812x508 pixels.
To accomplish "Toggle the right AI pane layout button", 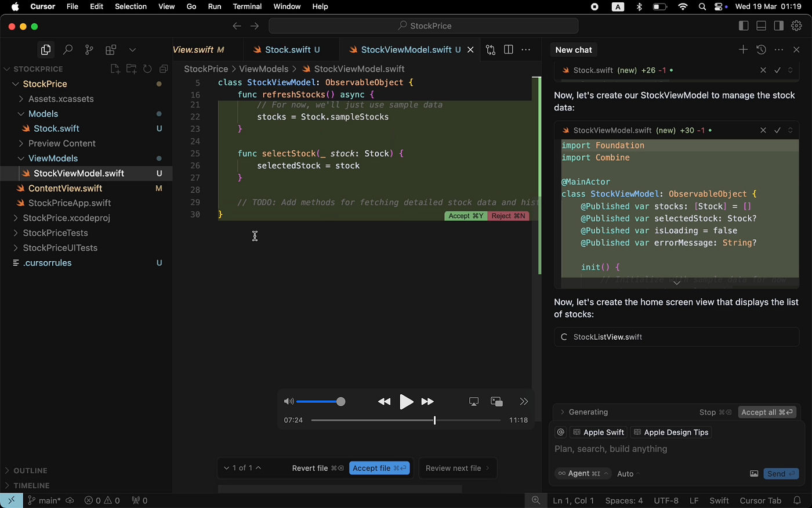I will [779, 26].
